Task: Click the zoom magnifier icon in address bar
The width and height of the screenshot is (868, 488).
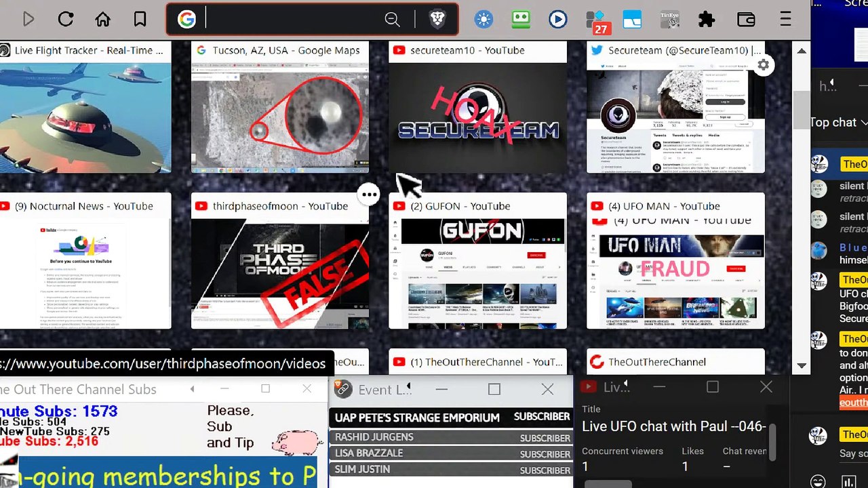Action: click(392, 20)
